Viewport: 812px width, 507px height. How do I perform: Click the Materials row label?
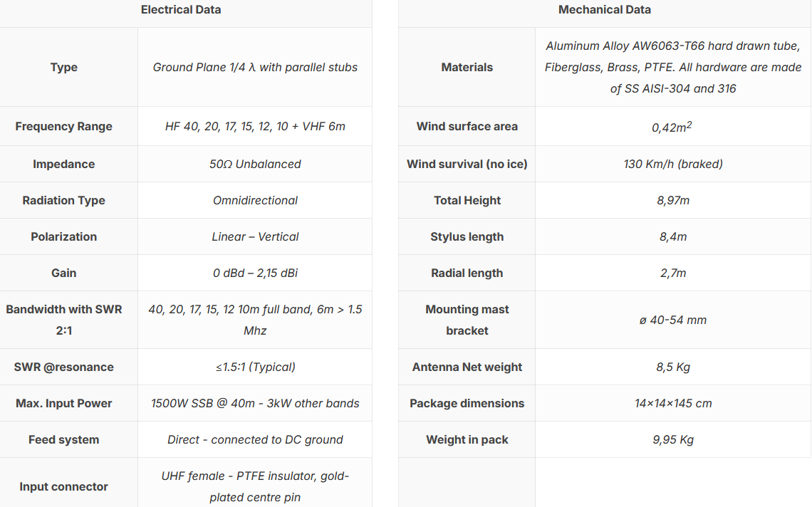467,68
